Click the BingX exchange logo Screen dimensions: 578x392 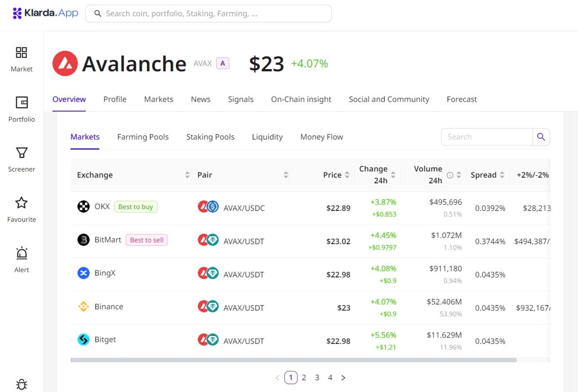click(x=83, y=273)
